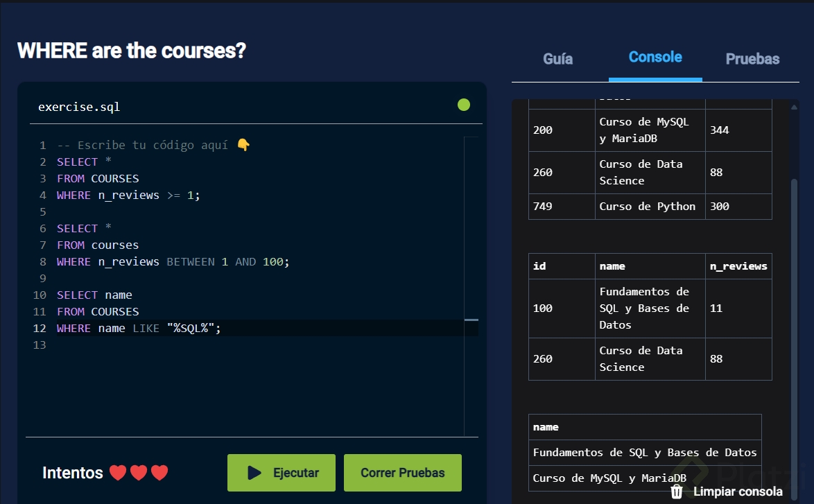Click the console scroll up arrow
814x504 pixels.
(794, 107)
